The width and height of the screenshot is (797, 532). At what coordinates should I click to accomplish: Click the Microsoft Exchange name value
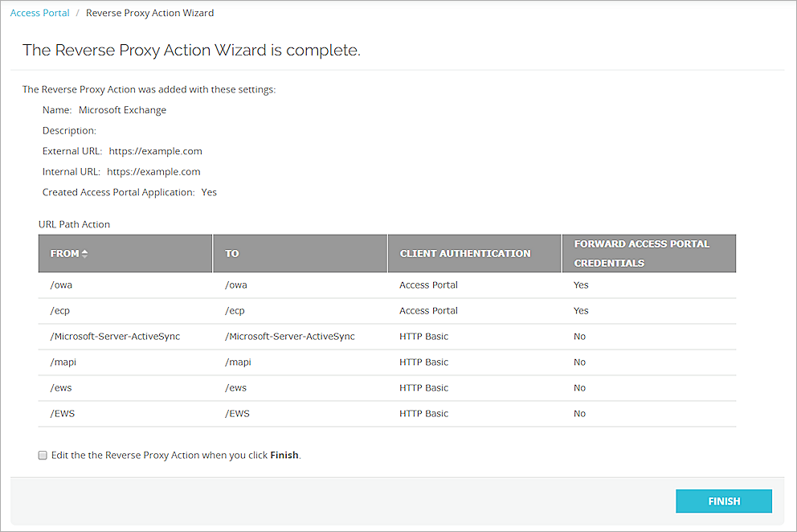[x=122, y=110]
